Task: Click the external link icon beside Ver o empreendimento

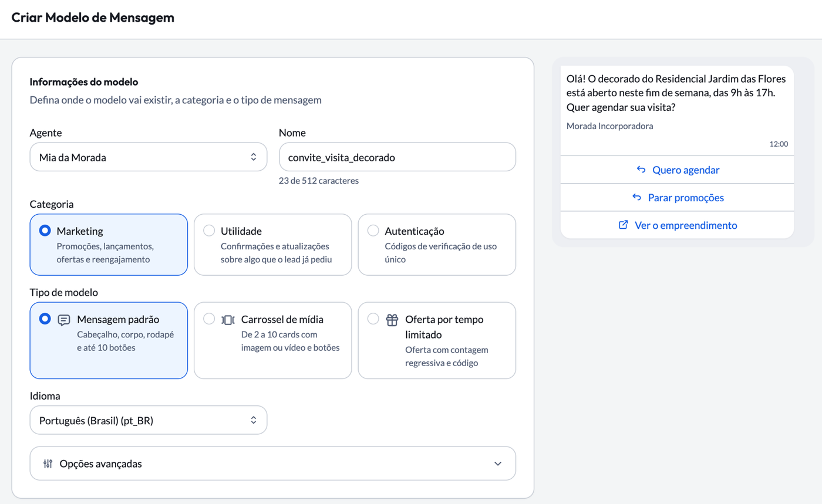Action: (624, 225)
